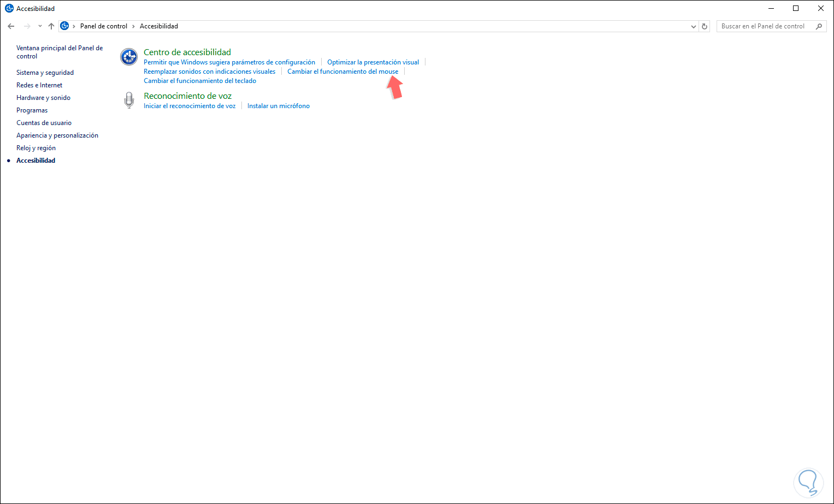The width and height of the screenshot is (834, 504).
Task: Open 'Centro de accesibilidad' heading link
Action: [x=187, y=52]
